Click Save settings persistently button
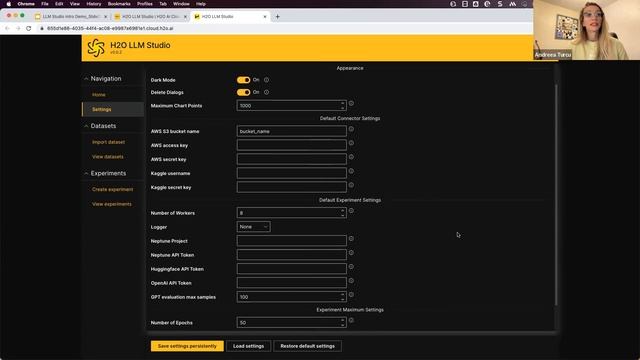 [187, 346]
